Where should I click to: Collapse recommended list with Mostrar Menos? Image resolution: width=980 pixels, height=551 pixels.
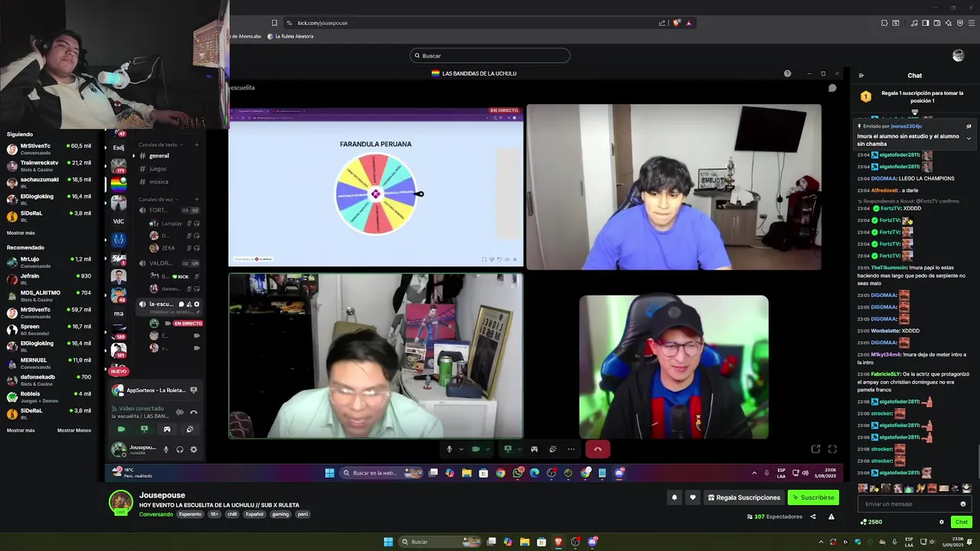(74, 430)
